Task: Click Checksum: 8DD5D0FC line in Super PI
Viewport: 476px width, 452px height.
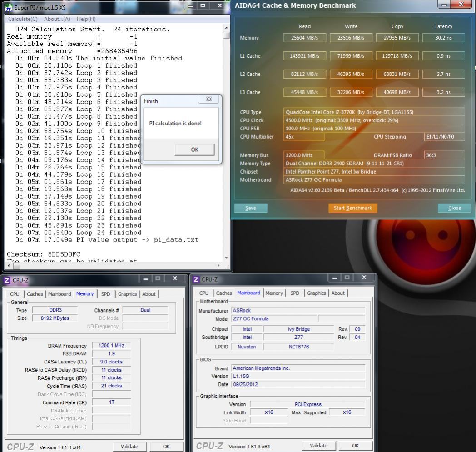Action: tap(44, 254)
